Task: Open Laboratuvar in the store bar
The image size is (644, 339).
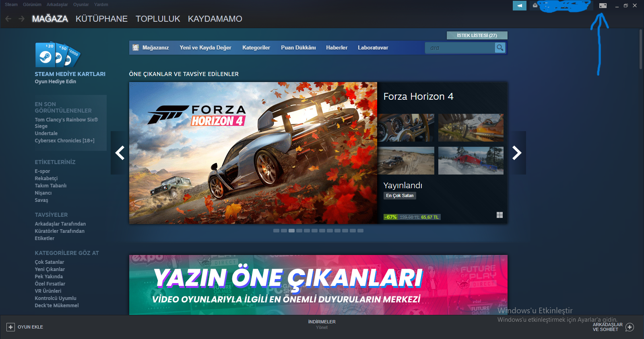Action: 373,47
